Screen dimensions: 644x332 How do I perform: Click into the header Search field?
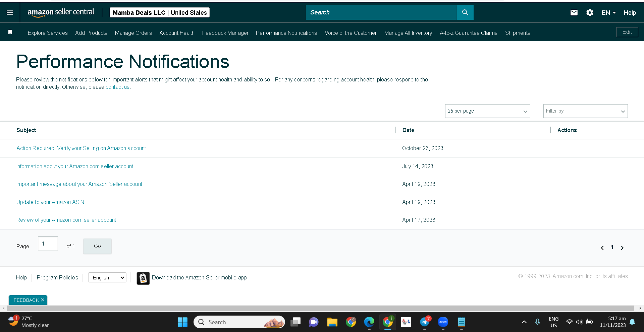[x=381, y=12]
